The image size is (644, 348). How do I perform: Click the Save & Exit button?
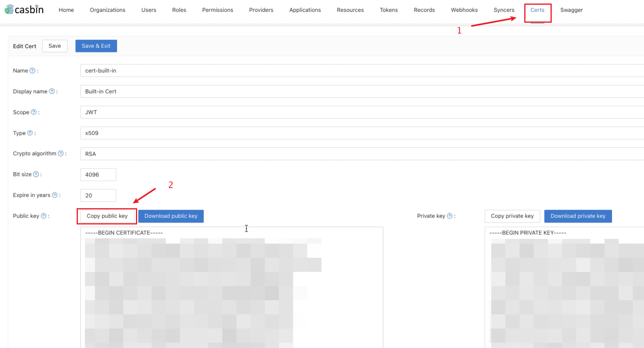[96, 46]
